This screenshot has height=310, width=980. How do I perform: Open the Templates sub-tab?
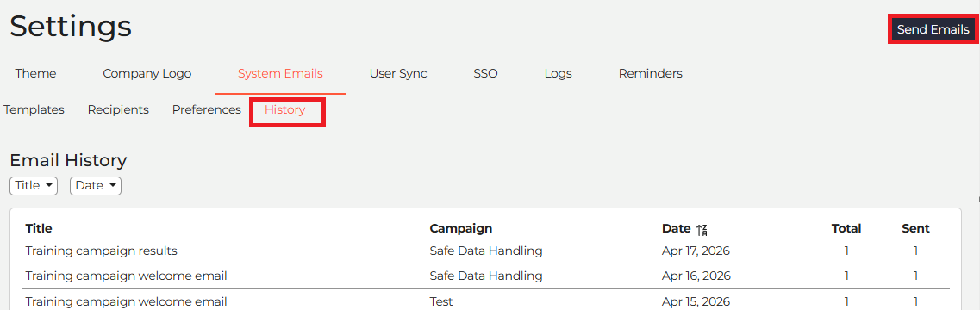point(34,110)
